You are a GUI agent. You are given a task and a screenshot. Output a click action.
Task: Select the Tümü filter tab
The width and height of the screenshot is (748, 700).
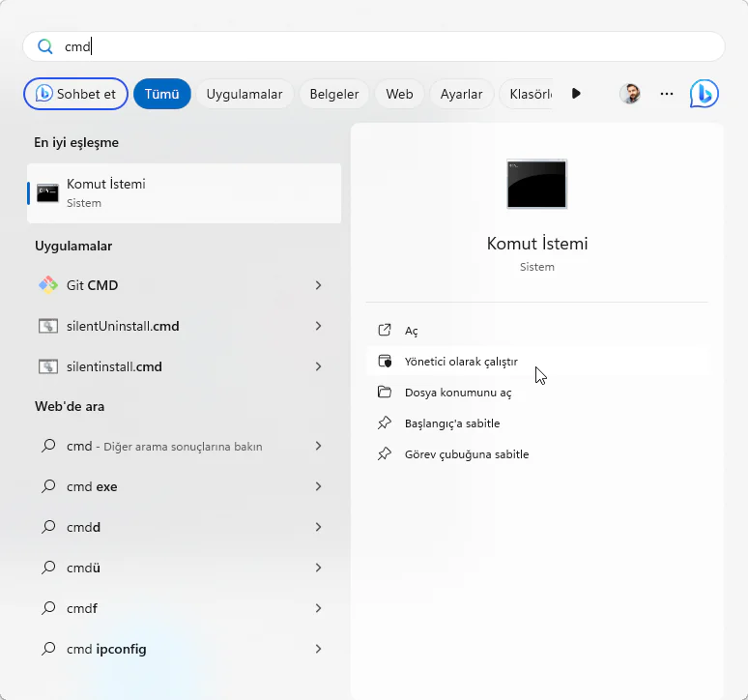pyautogui.click(x=162, y=94)
